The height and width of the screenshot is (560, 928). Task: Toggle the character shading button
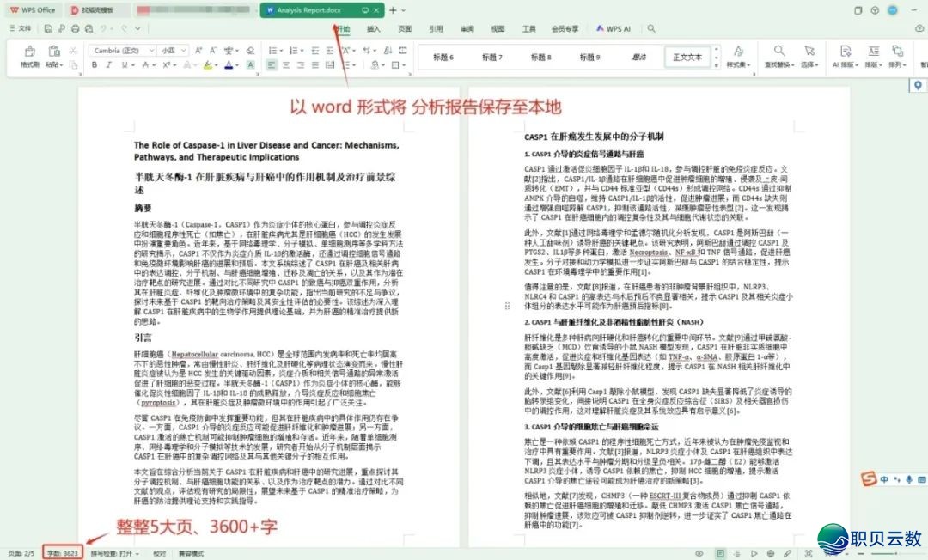coord(250,65)
